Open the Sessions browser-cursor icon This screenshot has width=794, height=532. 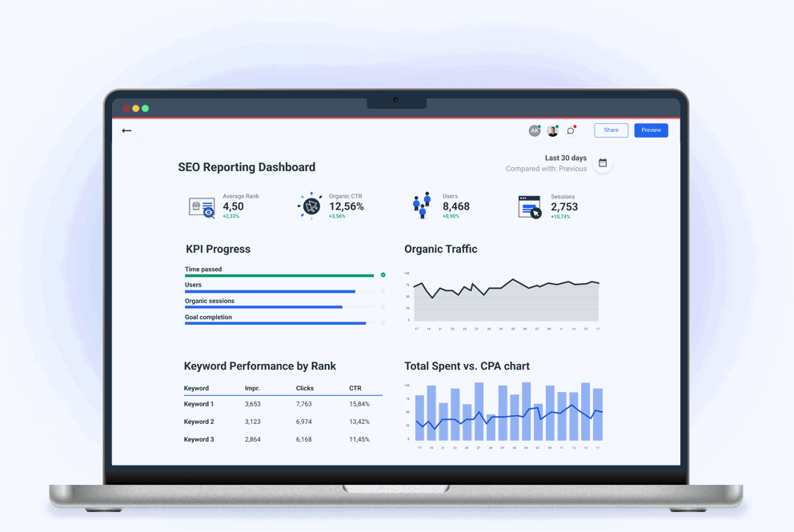pos(527,206)
